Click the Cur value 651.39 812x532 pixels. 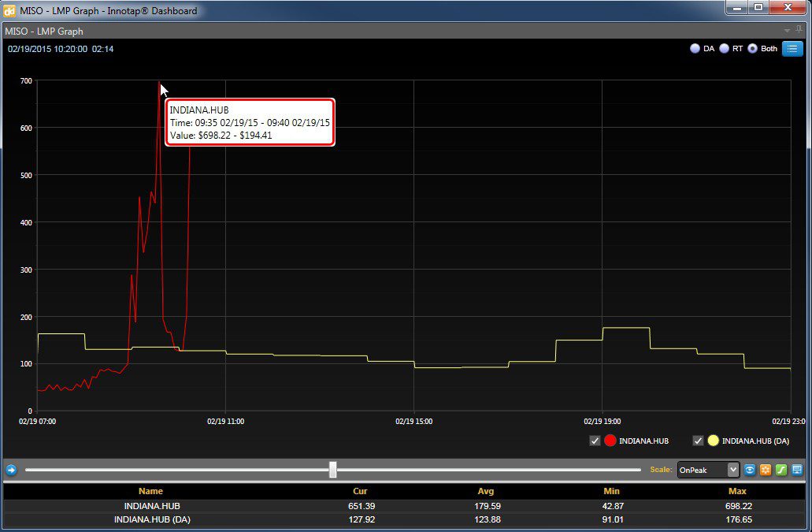[362, 506]
